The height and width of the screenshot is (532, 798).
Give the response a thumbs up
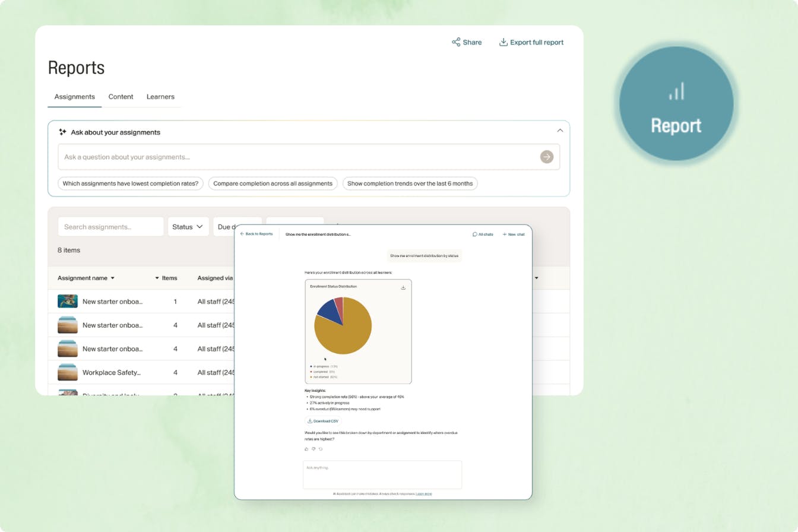tap(306, 449)
